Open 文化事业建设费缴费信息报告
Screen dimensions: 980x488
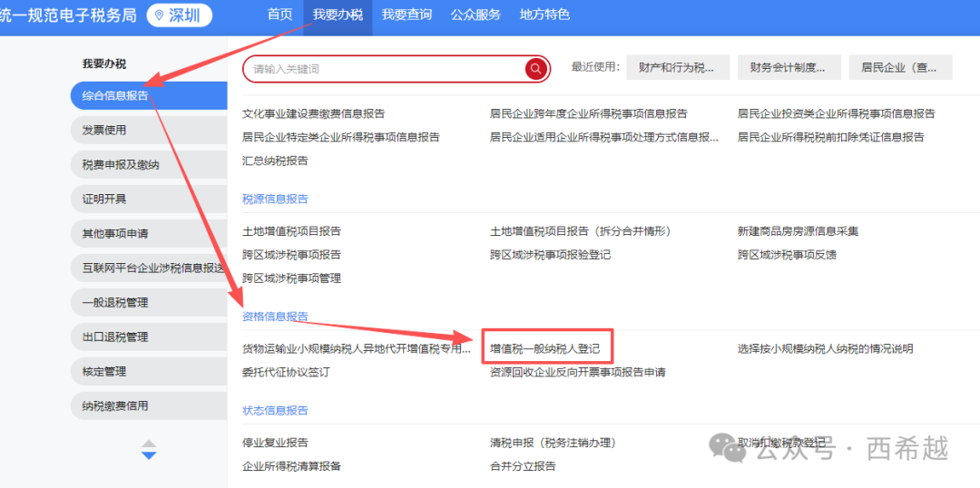[314, 113]
